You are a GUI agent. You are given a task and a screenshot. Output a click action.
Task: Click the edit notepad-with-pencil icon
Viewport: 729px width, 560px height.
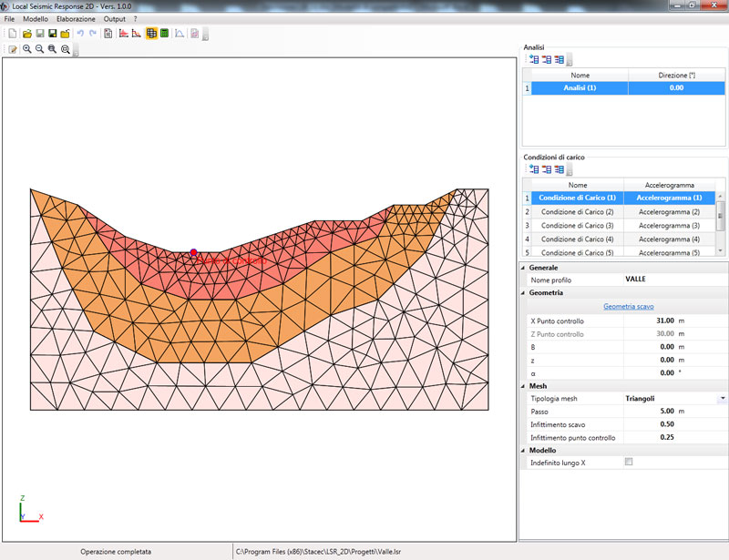(13, 49)
